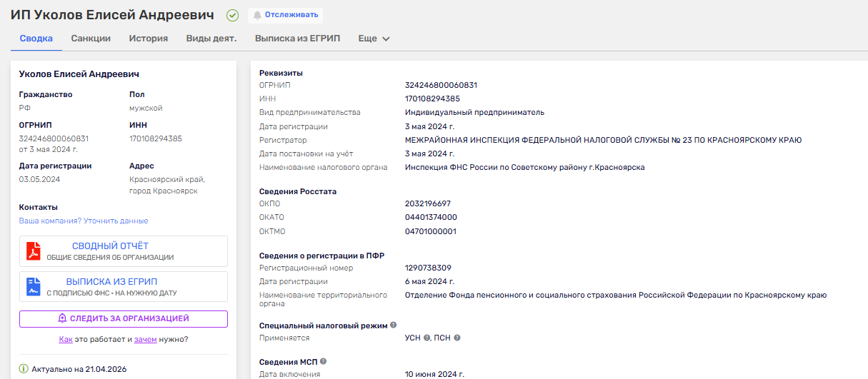
Task: Click the date 6 мая 2024 г.
Action: [x=429, y=282]
